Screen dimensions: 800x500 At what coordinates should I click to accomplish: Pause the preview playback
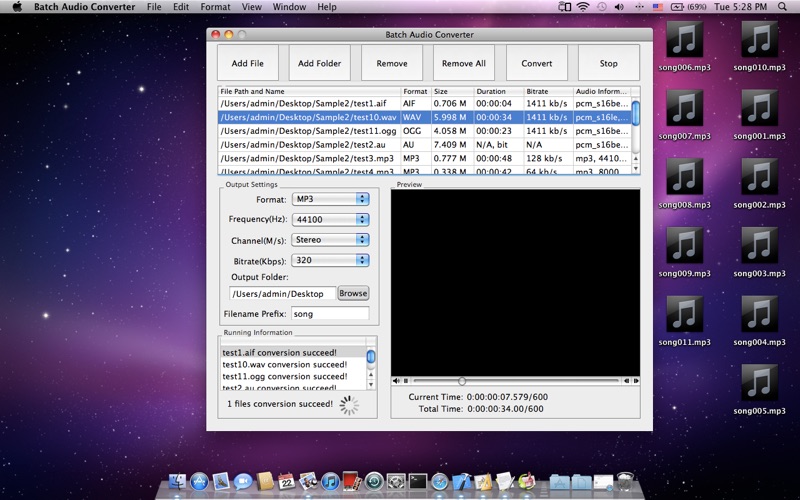click(x=406, y=381)
